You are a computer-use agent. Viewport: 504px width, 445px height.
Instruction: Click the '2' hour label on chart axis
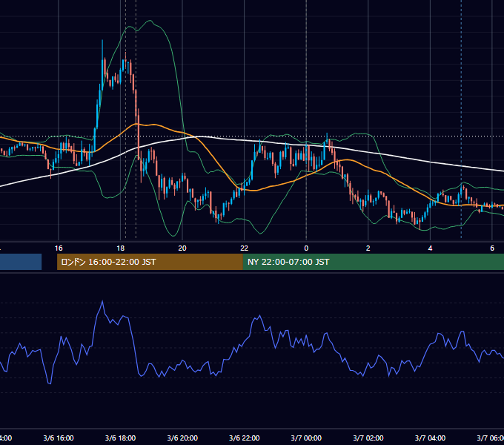[x=368, y=248]
